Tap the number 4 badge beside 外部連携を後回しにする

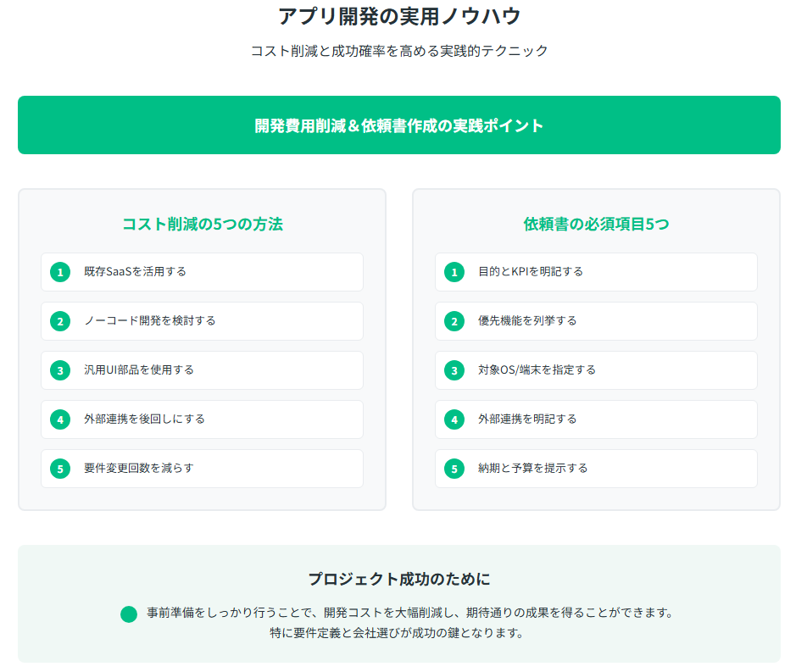click(x=60, y=419)
